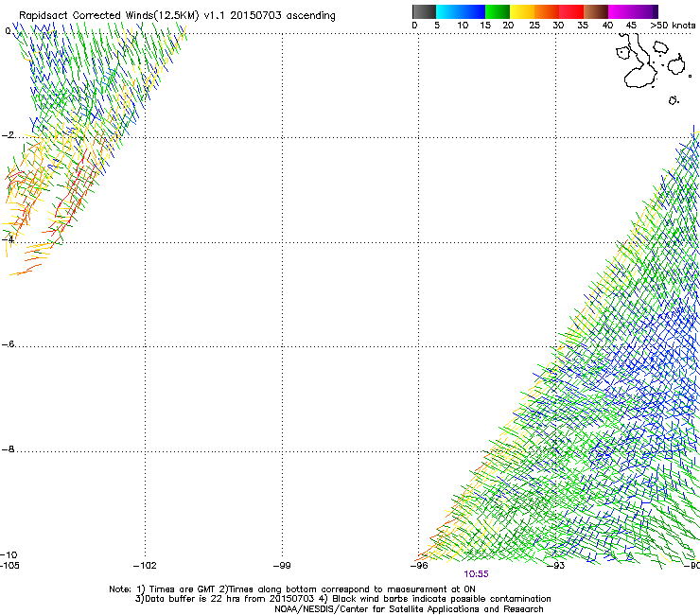Screen dimensions: 700x615
Task: Click the '25' legend tick label
Action: (534, 26)
